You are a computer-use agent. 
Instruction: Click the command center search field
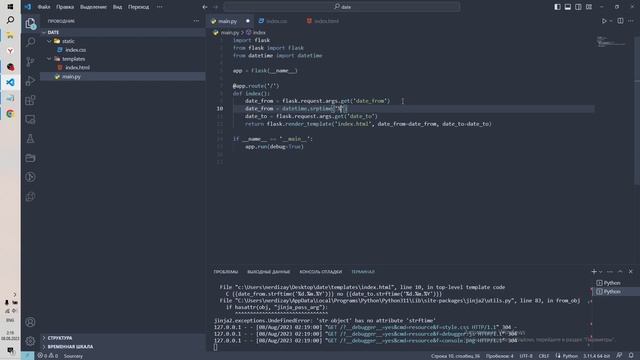point(342,7)
